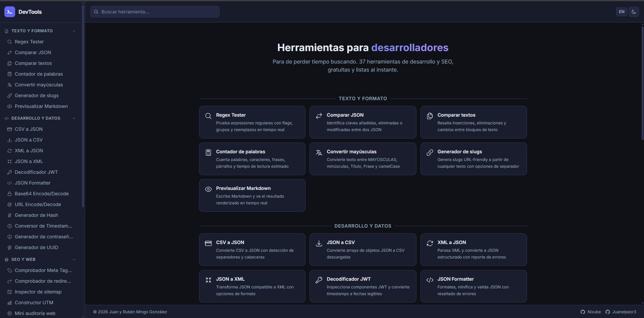Click the DevTools brand title
Viewport: 644px width, 318px height.
pyautogui.click(x=30, y=12)
